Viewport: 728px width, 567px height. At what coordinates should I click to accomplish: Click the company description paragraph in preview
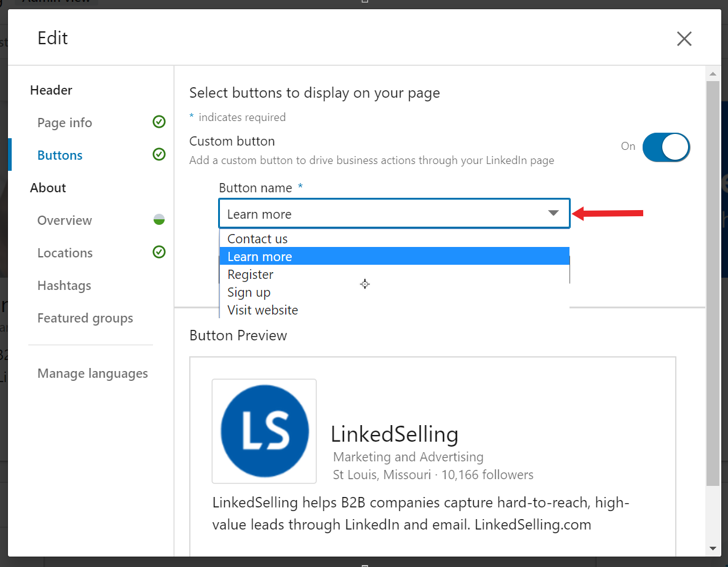(x=421, y=513)
